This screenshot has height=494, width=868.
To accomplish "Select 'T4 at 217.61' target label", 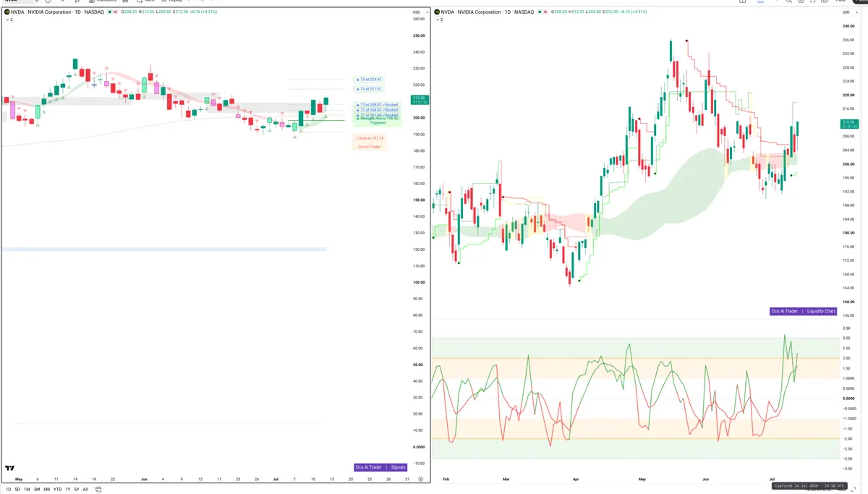I will tap(369, 89).
